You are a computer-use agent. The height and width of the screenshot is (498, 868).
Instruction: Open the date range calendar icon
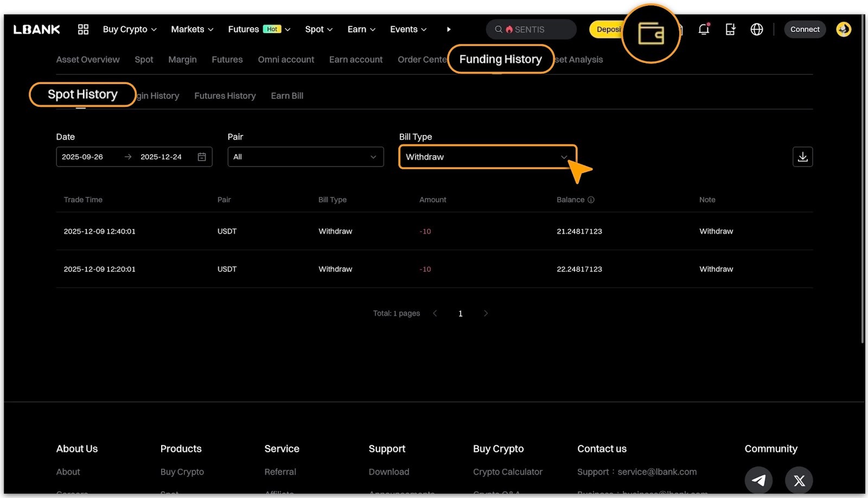[202, 157]
